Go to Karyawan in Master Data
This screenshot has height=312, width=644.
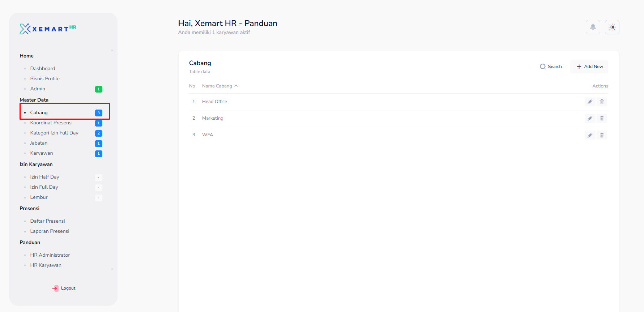click(42, 153)
